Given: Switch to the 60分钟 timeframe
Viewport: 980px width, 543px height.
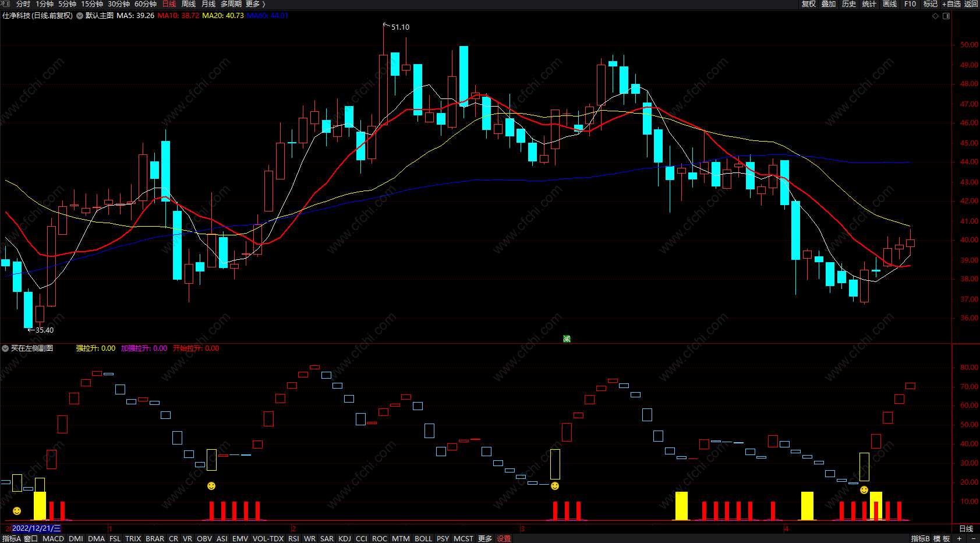Looking at the screenshot, I should coord(146,4).
